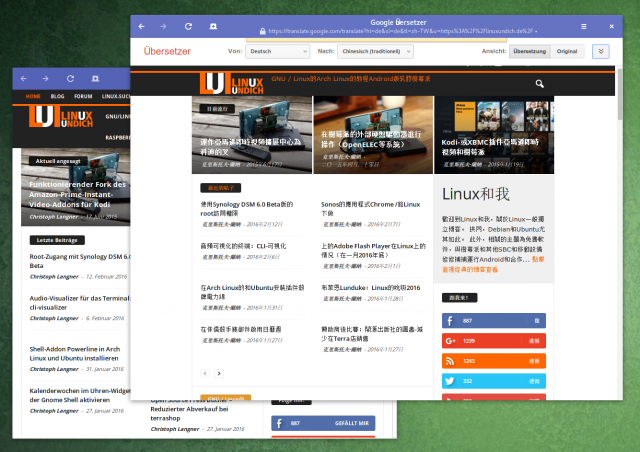Go to previous posts page arrow

coord(205,374)
